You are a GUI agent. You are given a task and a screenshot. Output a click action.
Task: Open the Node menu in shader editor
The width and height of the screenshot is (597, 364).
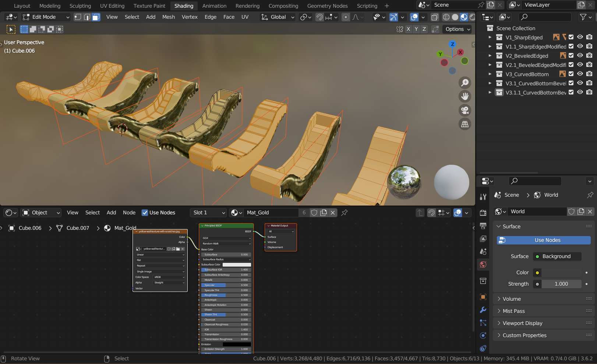coord(129,213)
